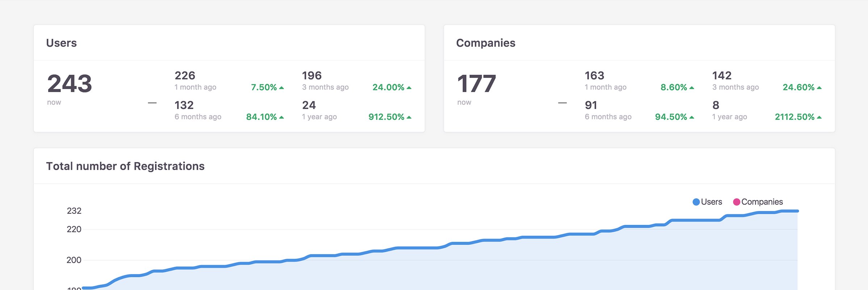
Task: Click the 24.00% growth figure
Action: [x=388, y=87]
